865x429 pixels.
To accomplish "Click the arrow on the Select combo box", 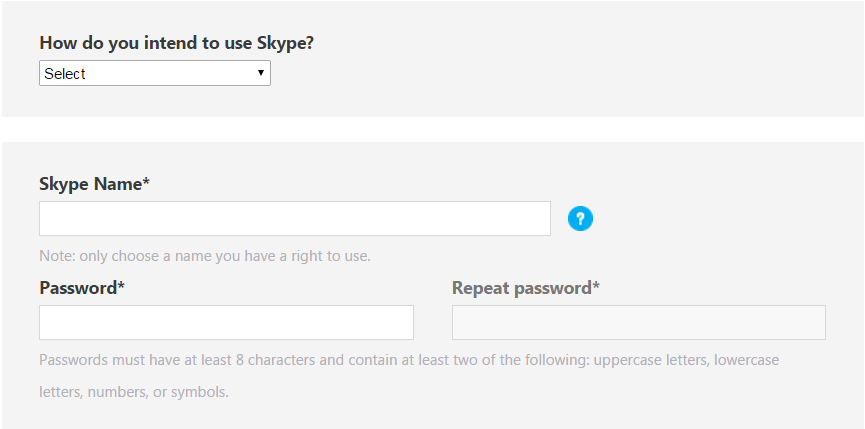I will pyautogui.click(x=261, y=73).
